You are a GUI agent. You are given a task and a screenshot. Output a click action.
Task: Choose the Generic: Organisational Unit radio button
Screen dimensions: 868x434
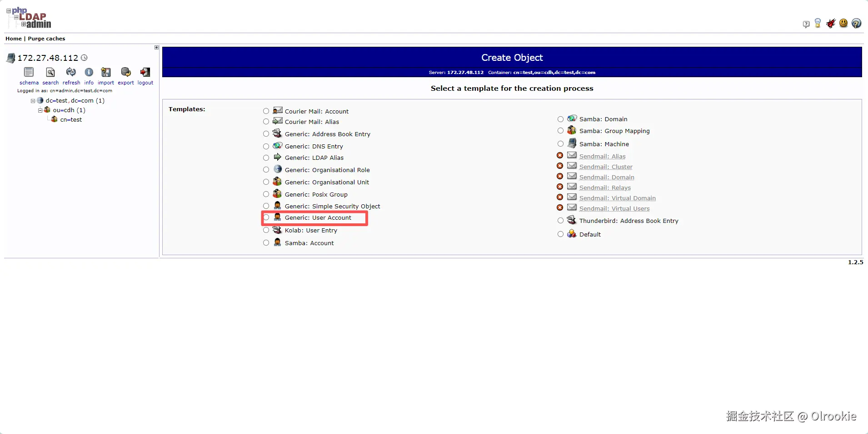click(x=266, y=182)
